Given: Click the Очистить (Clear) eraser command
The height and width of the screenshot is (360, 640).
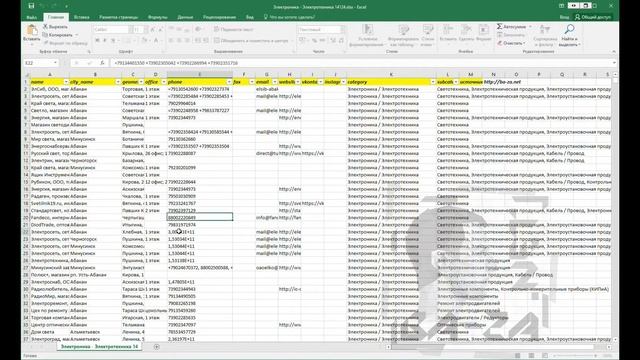Looking at the screenshot, I should click(x=510, y=43).
